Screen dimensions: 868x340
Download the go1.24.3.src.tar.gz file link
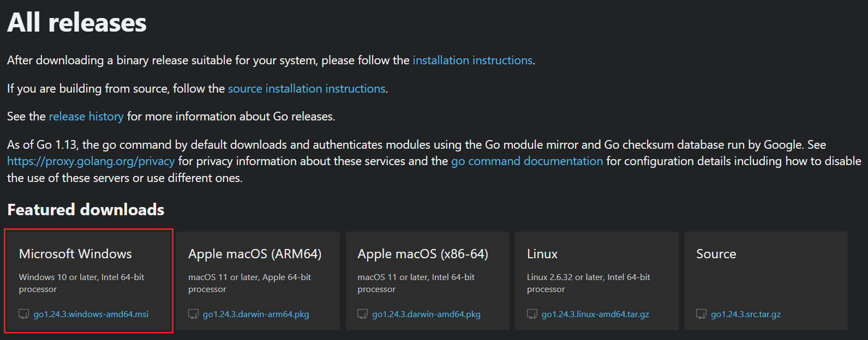(746, 314)
